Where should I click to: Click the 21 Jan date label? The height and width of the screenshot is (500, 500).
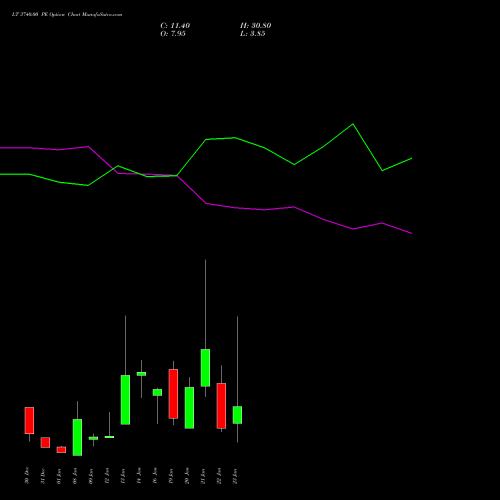203,476
